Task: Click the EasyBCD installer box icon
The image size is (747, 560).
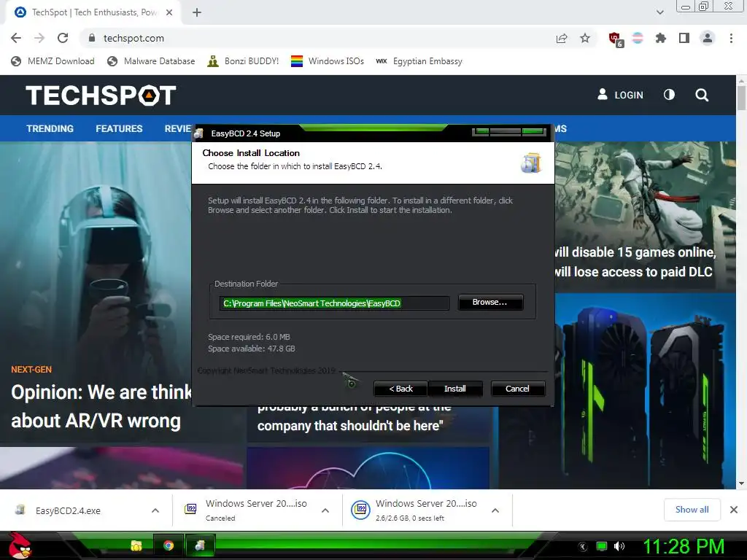Action: [531, 163]
